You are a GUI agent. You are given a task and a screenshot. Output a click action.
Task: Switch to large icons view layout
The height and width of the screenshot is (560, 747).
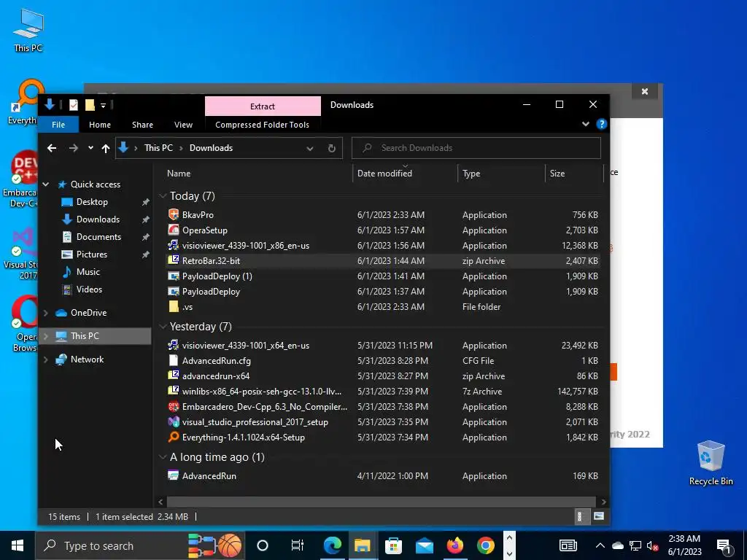tap(599, 517)
